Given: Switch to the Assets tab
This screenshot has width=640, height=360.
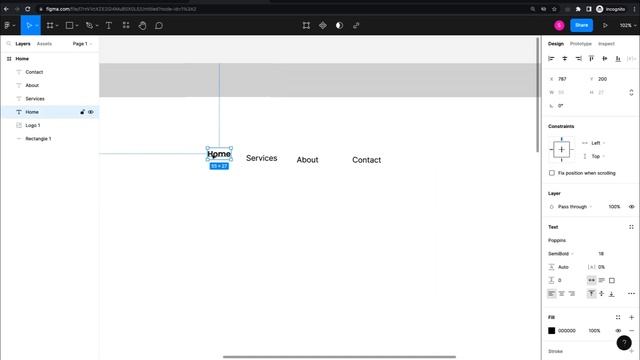Looking at the screenshot, I should 44,44.
